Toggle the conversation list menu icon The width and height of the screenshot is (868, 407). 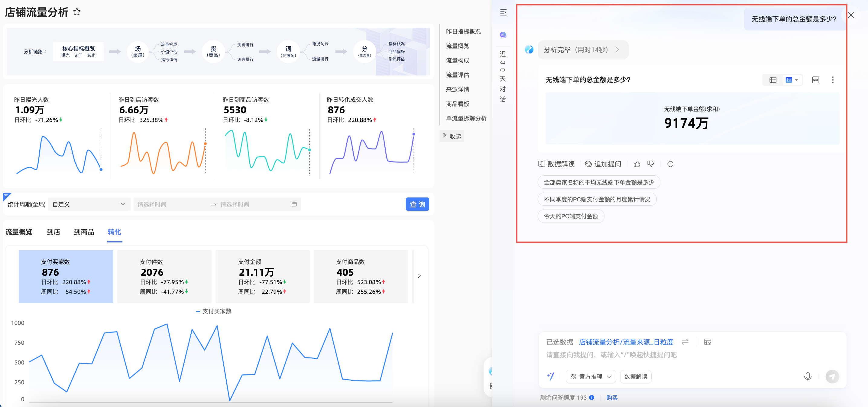[x=503, y=12]
